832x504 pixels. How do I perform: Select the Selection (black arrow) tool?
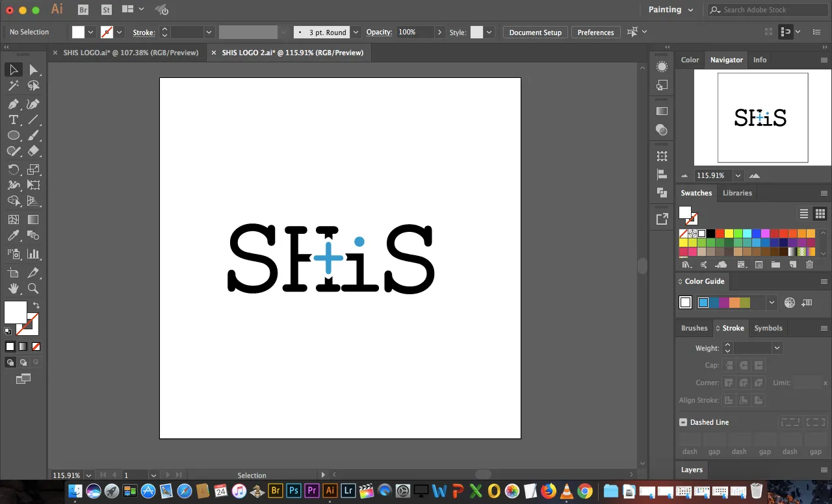click(x=14, y=70)
